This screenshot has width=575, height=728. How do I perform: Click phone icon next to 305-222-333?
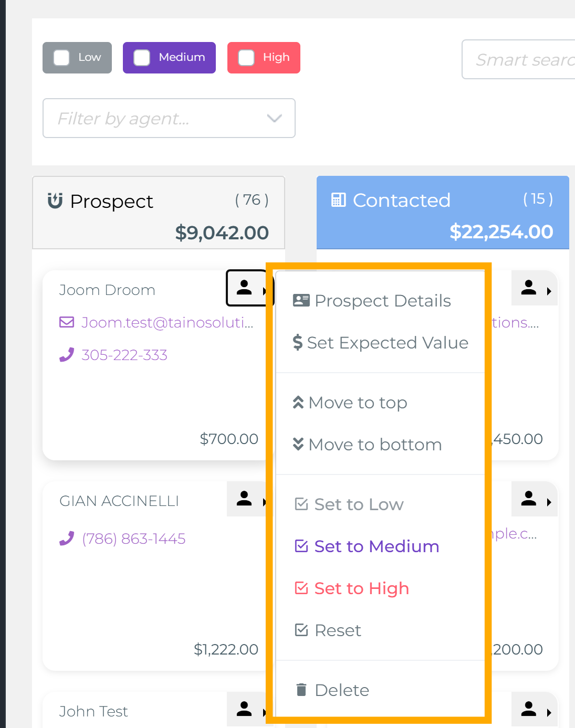[x=67, y=355]
